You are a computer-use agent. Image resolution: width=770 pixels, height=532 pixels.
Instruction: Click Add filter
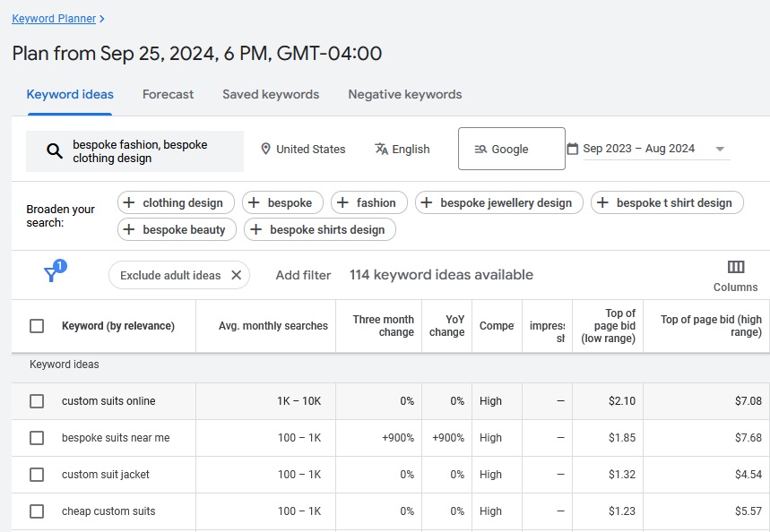point(303,275)
